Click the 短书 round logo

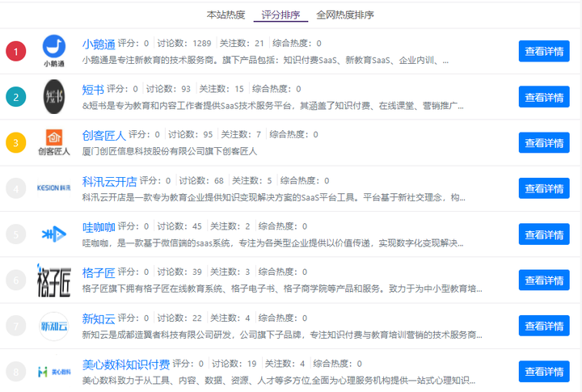[x=54, y=96]
